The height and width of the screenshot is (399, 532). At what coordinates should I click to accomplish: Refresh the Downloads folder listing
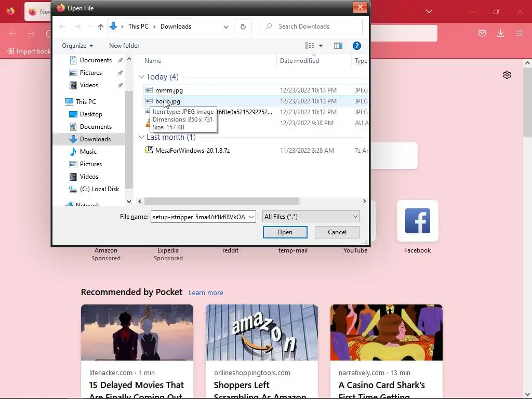coord(243,27)
